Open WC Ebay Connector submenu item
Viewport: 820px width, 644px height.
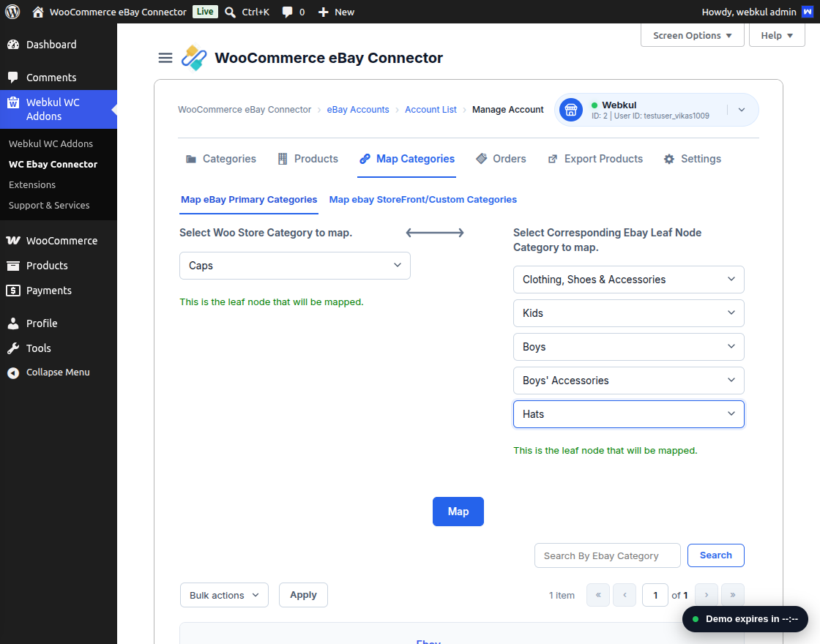tap(53, 164)
